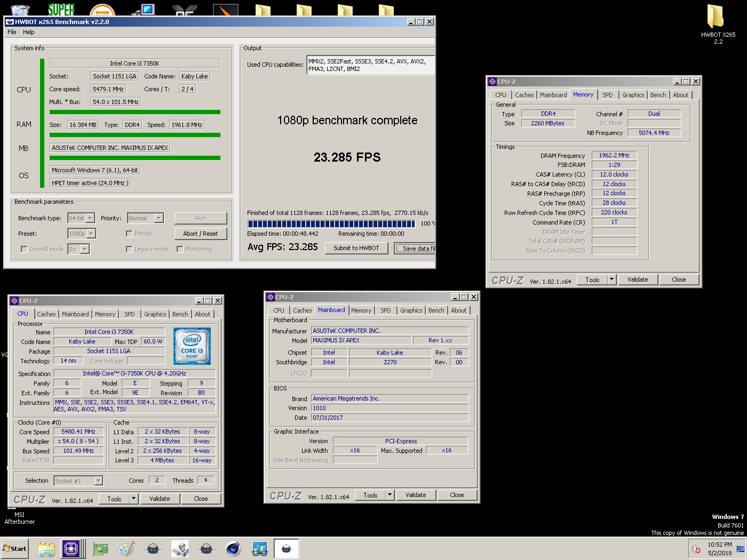Image resolution: width=747 pixels, height=560 pixels.
Task: Toggle the Pmode checkbox
Action: pos(129,234)
